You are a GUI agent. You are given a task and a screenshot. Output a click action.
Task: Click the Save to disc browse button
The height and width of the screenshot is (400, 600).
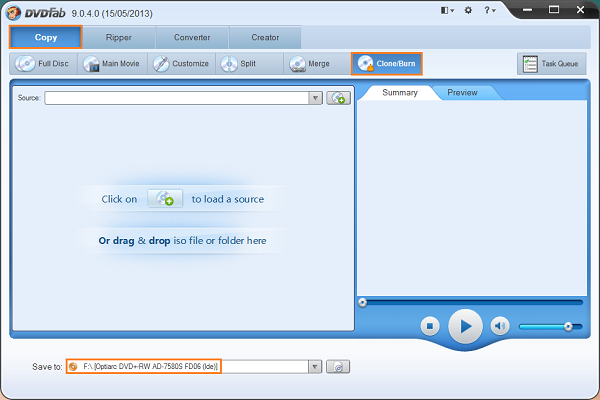[338, 367]
